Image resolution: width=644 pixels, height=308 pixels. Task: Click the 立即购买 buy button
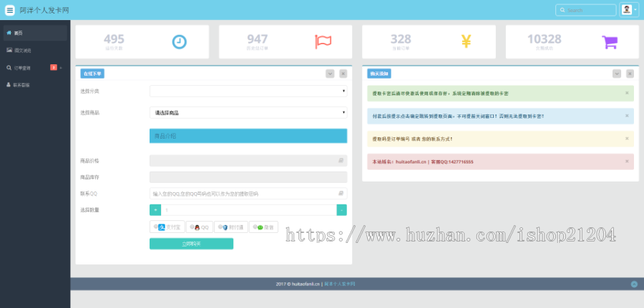(191, 244)
